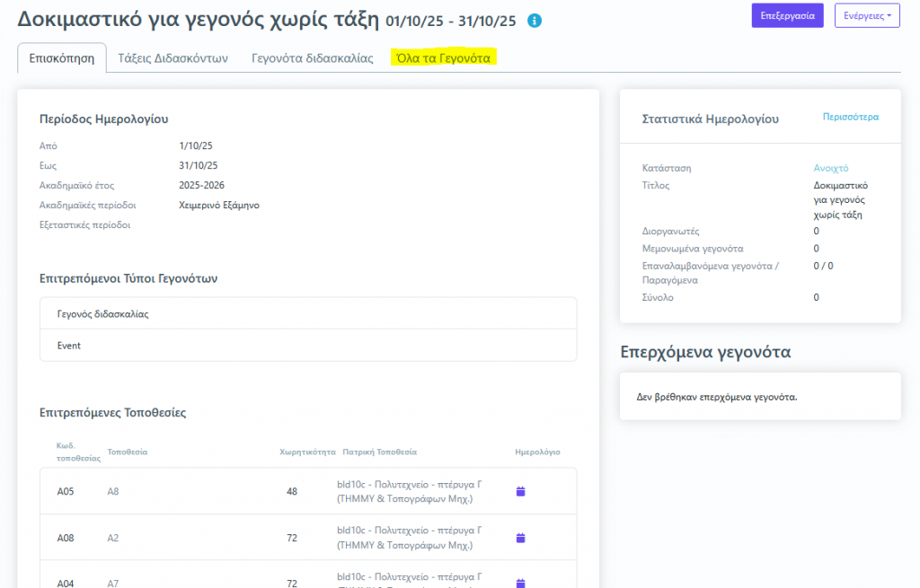
Task: Click the Περισσότερα link in statistics
Action: pyautogui.click(x=851, y=117)
